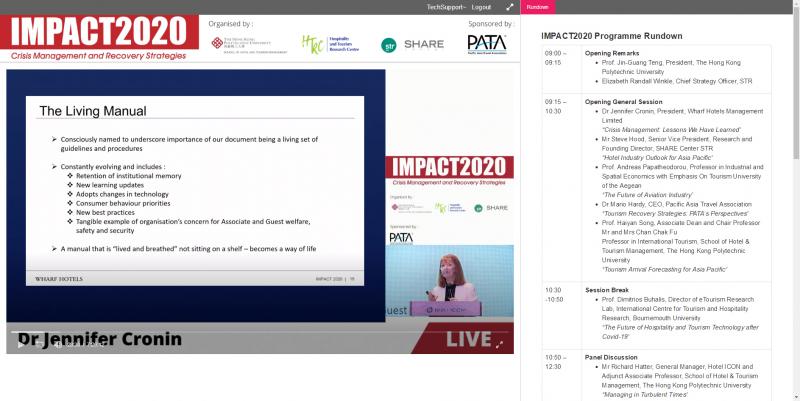This screenshot has height=401, width=800.
Task: Click 'Crisis Management and Recovery Strategies' banner subtitle
Action: pos(98,56)
